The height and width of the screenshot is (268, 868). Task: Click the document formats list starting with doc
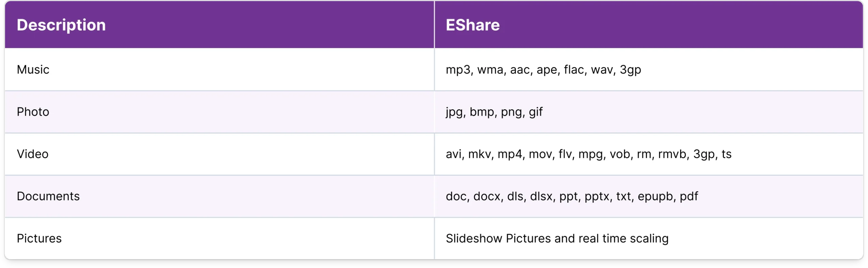point(572,197)
